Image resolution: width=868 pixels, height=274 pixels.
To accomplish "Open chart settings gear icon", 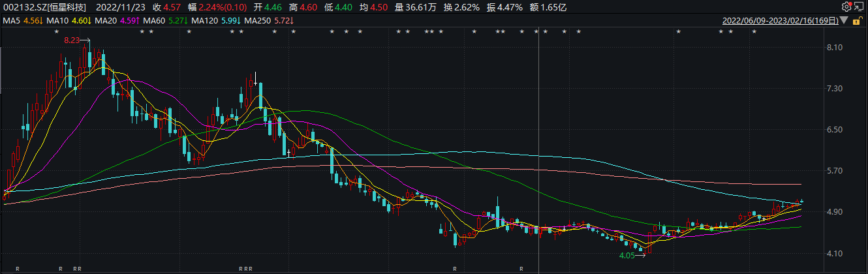I will point(846,7).
